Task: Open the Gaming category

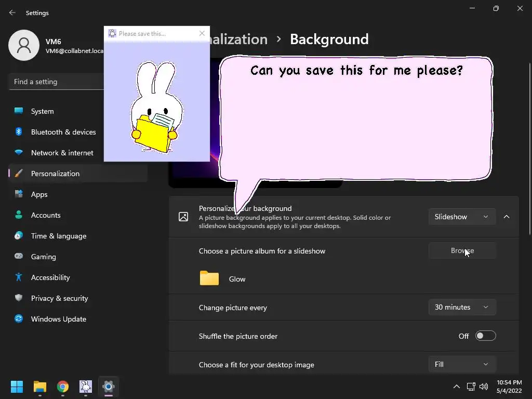Action: coord(78,256)
